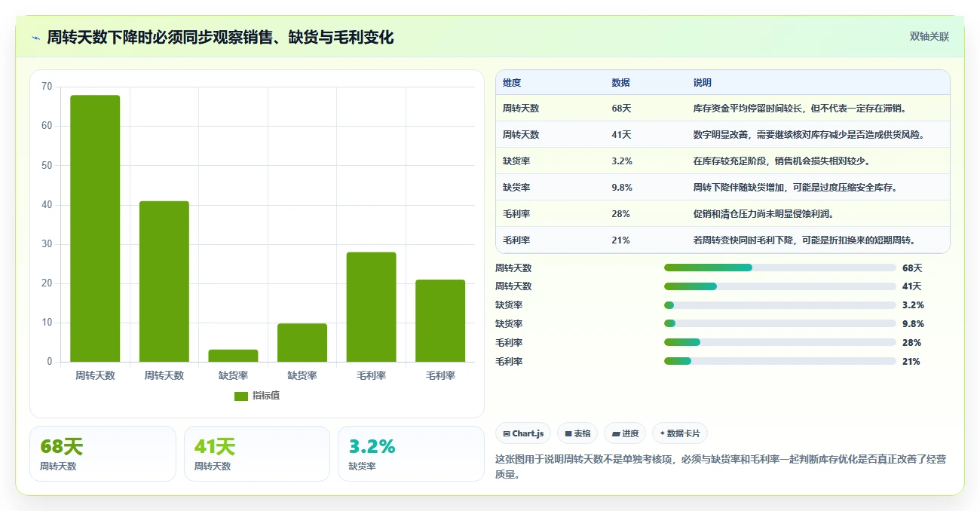
Task: Toggle the 指标值 legend swatch
Action: [x=241, y=396]
